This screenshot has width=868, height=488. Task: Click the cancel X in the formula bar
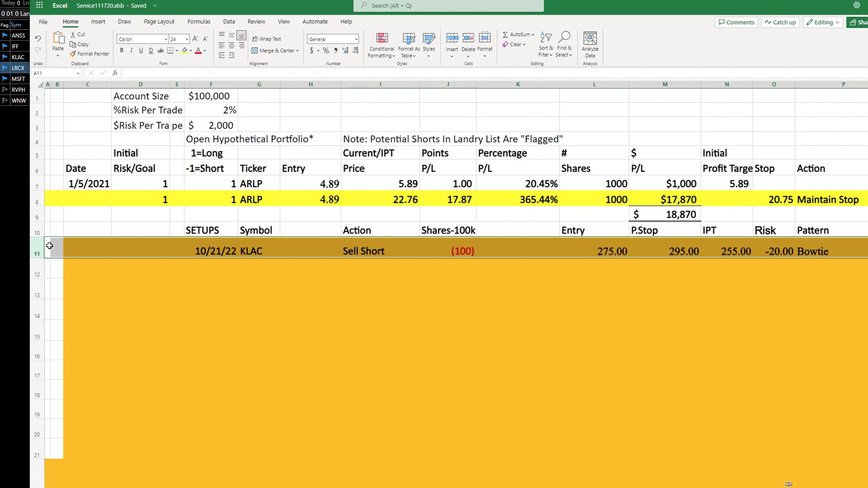pos(91,73)
